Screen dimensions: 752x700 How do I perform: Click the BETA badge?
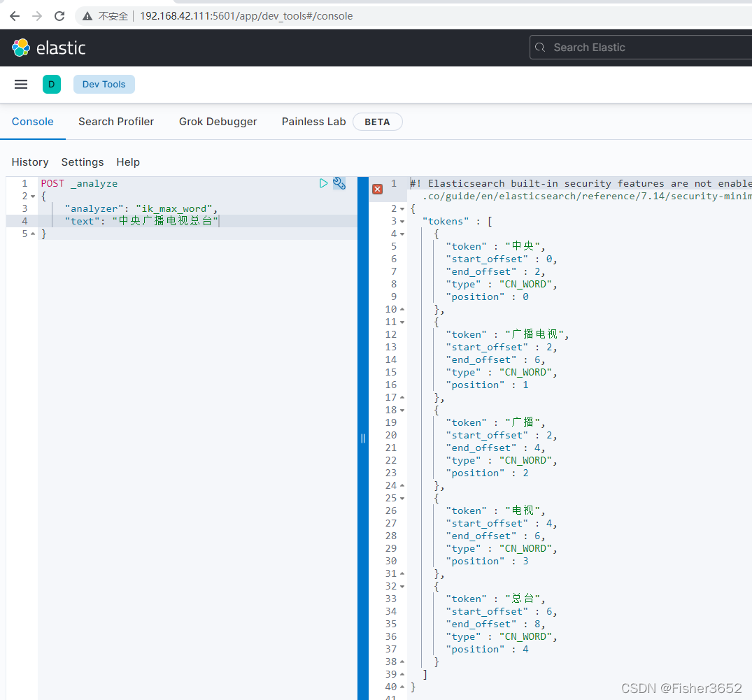(377, 122)
